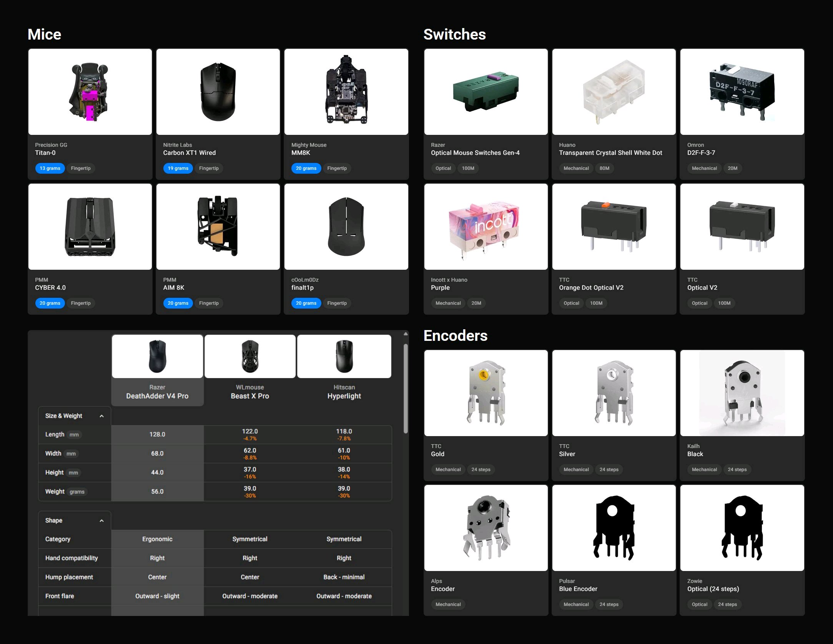
Task: Open the Mighty Mouse MM8K title link
Action: tap(301, 153)
